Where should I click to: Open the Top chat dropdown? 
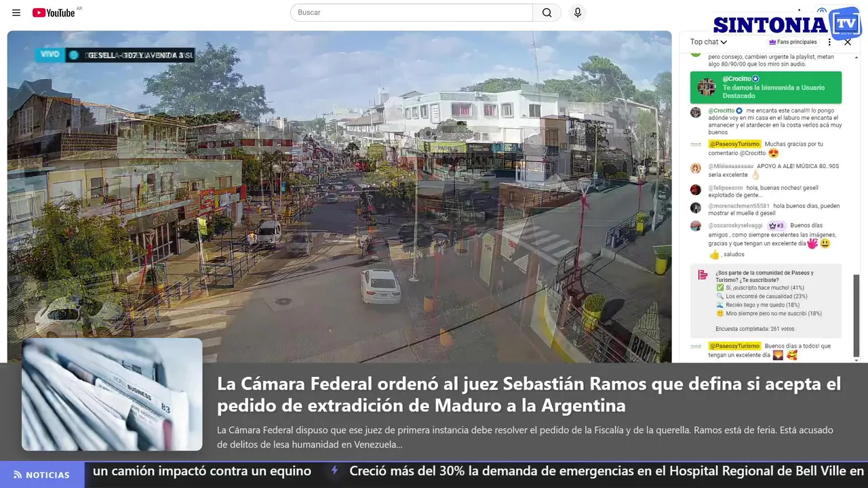click(x=709, y=42)
